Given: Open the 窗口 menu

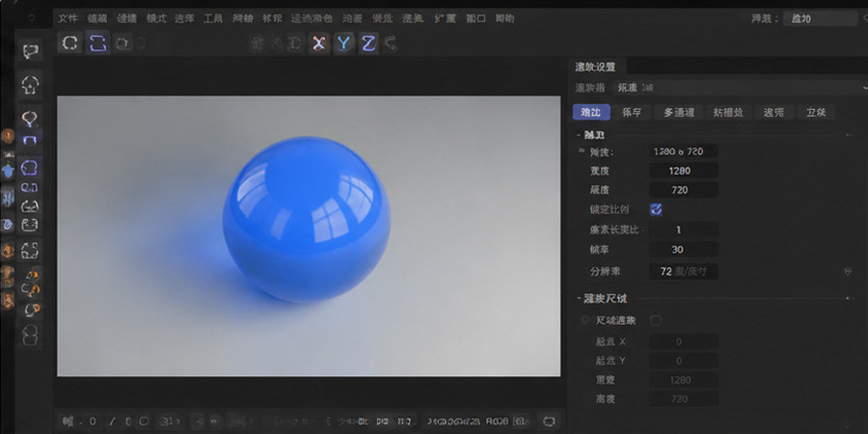Looking at the screenshot, I should point(475,18).
